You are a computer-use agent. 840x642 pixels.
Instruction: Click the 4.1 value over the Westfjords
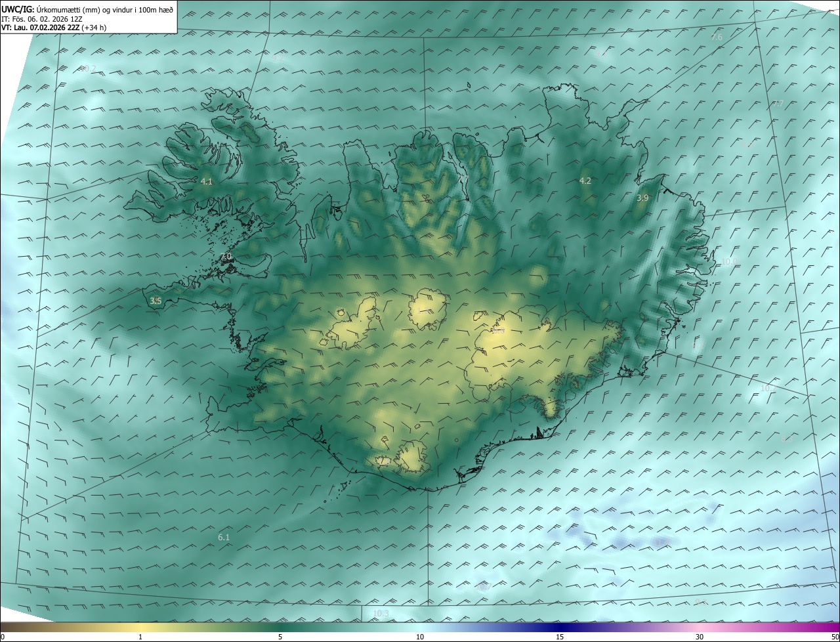click(x=207, y=181)
